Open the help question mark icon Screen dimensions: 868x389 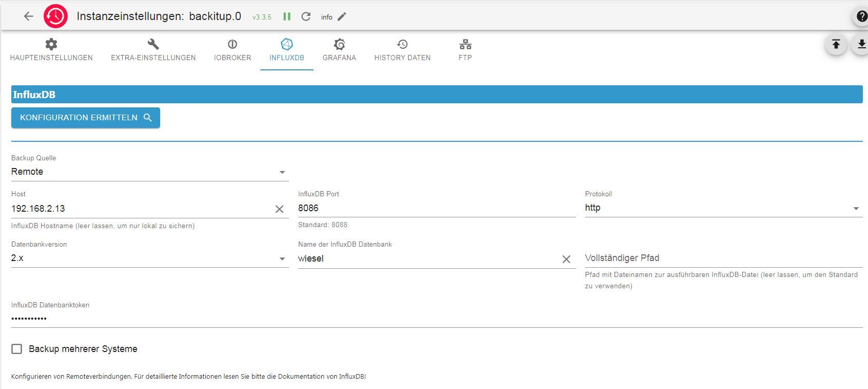point(861,16)
